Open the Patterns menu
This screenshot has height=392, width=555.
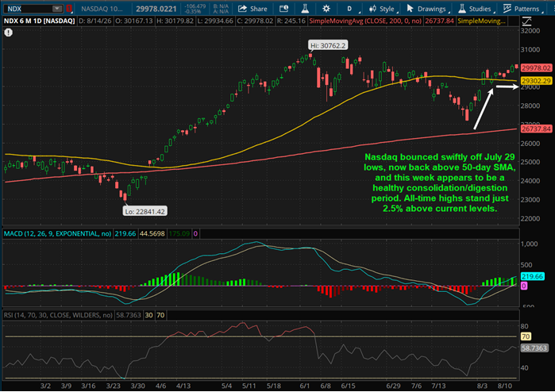coord(522,9)
